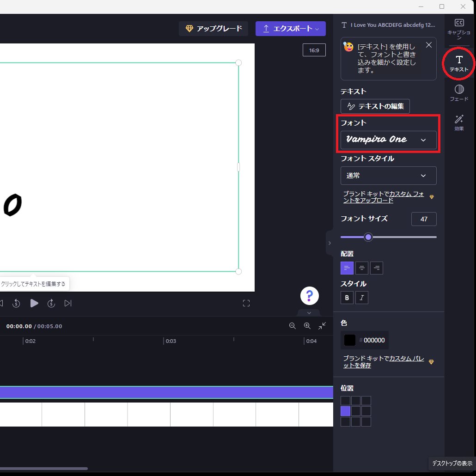Open the Text tab in sidebar
The image size is (476, 476).
pyautogui.click(x=459, y=63)
